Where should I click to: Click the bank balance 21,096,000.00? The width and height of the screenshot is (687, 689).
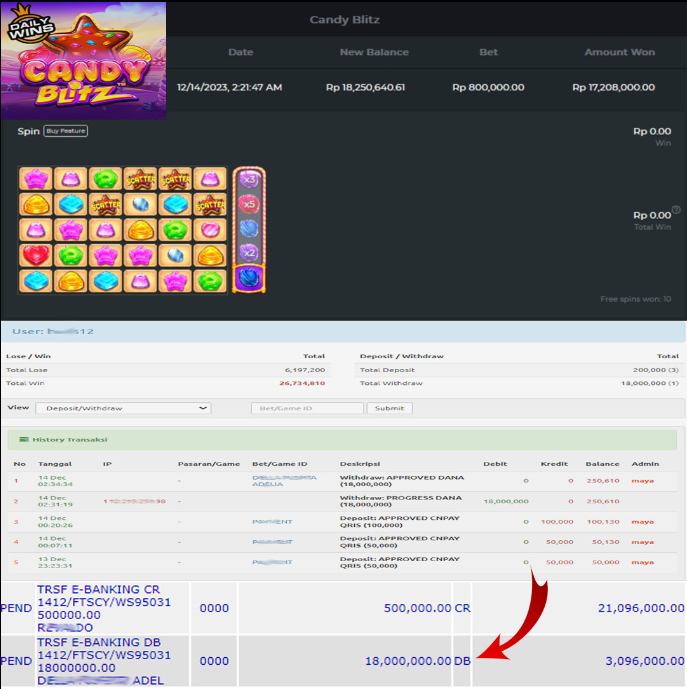click(x=641, y=608)
